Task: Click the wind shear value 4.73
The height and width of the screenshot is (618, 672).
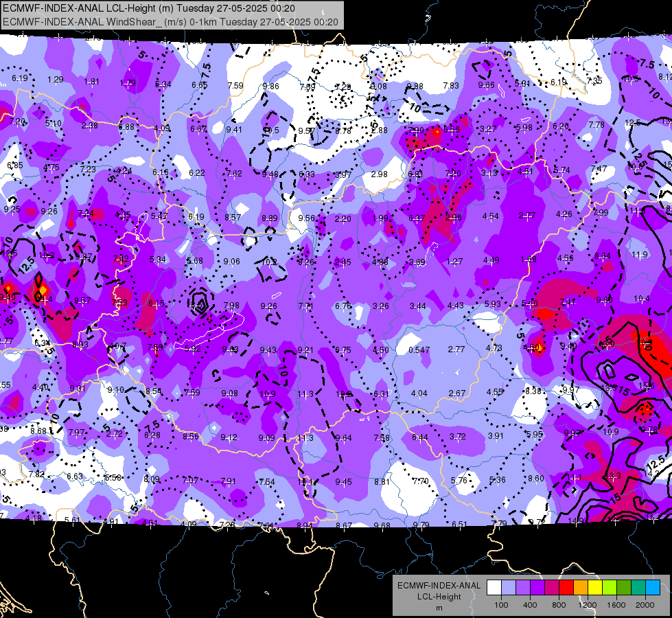Action: tap(494, 348)
